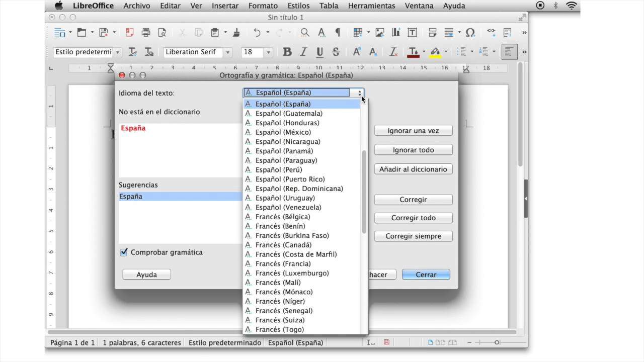Viewport: 644px width, 362px height.
Task: Toggle the Comprobar gramática checkbox
Action: tap(124, 252)
